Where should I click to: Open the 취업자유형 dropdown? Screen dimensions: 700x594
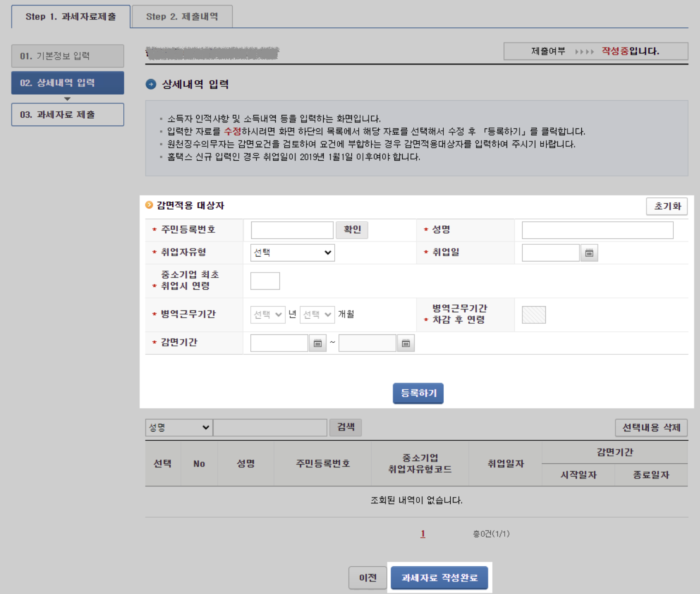click(292, 253)
